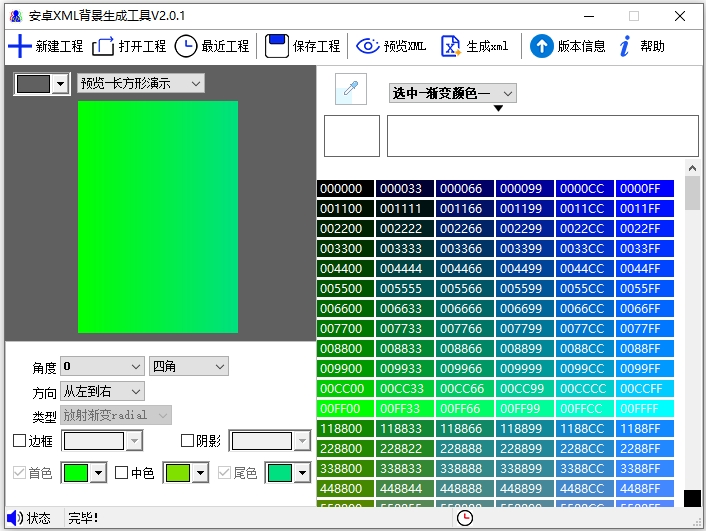This screenshot has width=706, height=531.
Task: Enable the 边框 checkbox
Action: (x=19, y=441)
